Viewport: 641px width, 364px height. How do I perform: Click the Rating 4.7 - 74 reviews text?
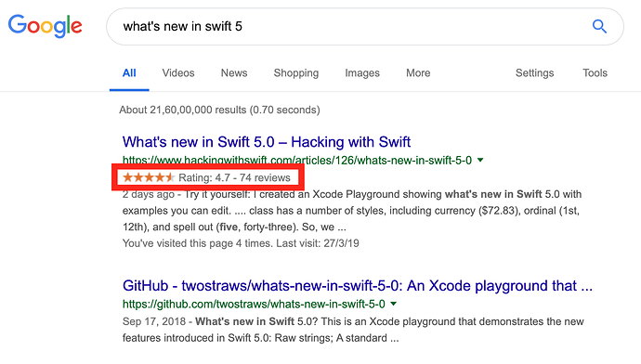click(234, 177)
